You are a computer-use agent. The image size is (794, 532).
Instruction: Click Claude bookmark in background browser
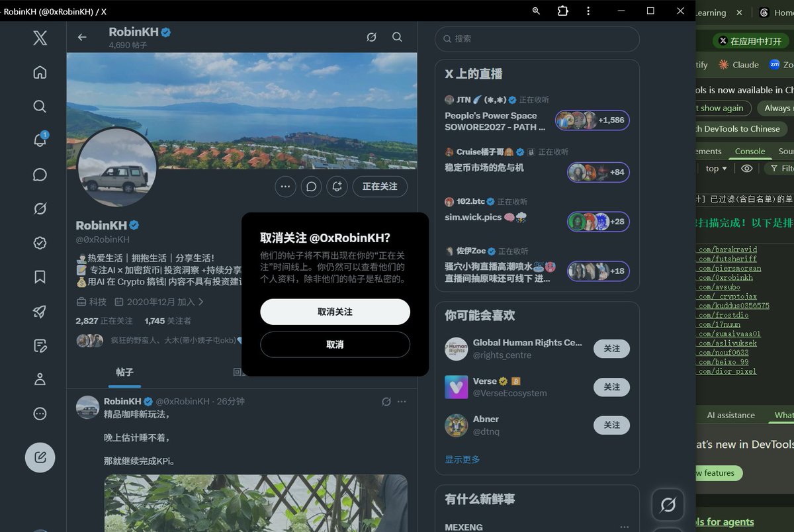coord(738,64)
